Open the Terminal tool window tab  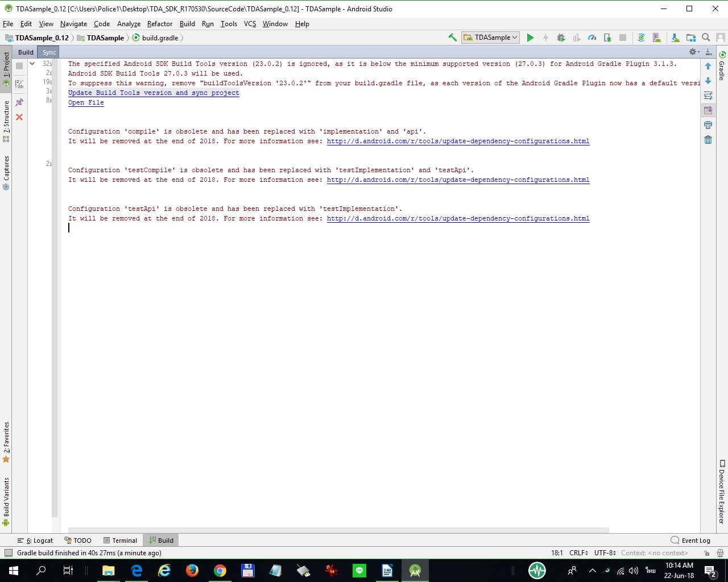(120, 541)
